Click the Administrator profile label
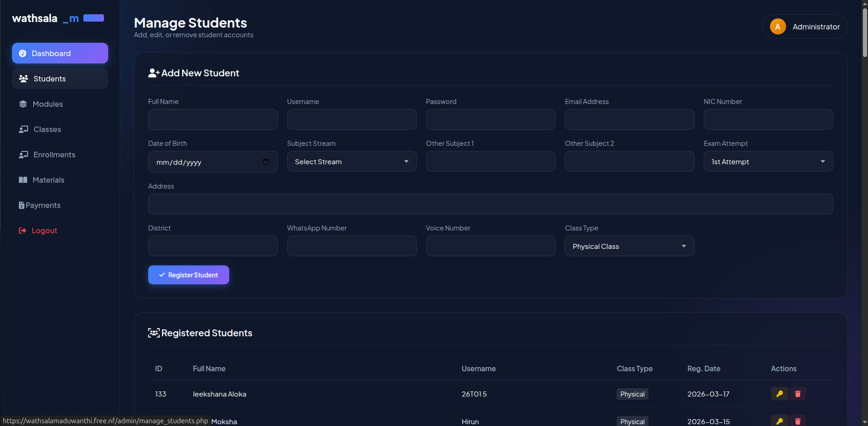This screenshot has height=426, width=868. coord(816,27)
